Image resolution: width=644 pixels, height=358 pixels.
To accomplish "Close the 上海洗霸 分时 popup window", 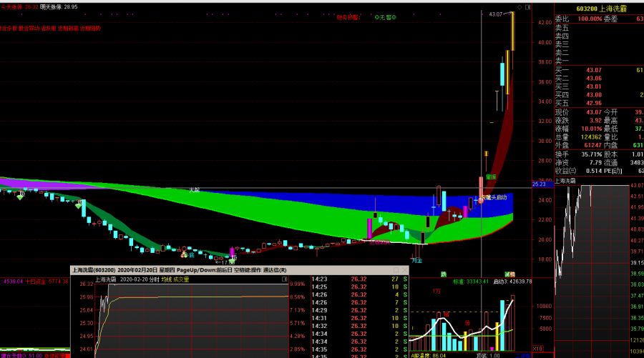I will [404, 270].
